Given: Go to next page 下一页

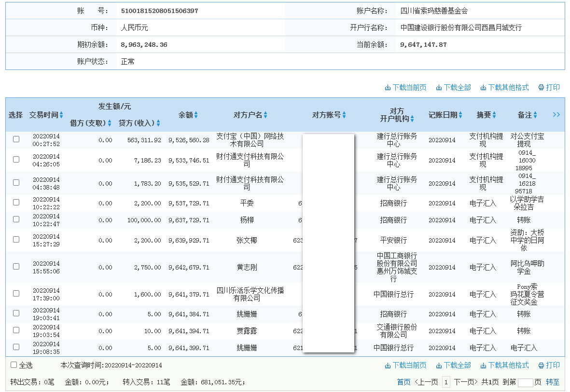Looking at the screenshot, I should point(466,382).
